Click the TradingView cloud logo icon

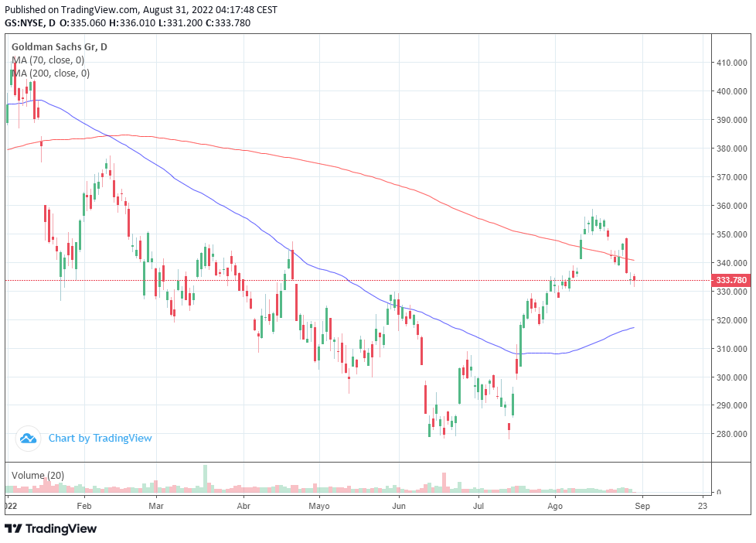click(x=28, y=439)
